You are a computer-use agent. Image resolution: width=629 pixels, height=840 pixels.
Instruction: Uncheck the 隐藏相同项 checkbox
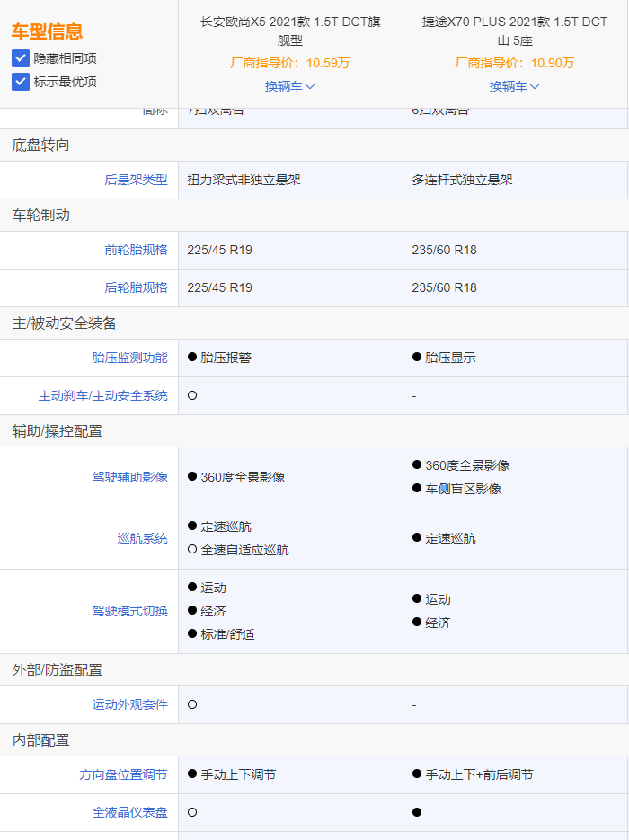(x=21, y=58)
